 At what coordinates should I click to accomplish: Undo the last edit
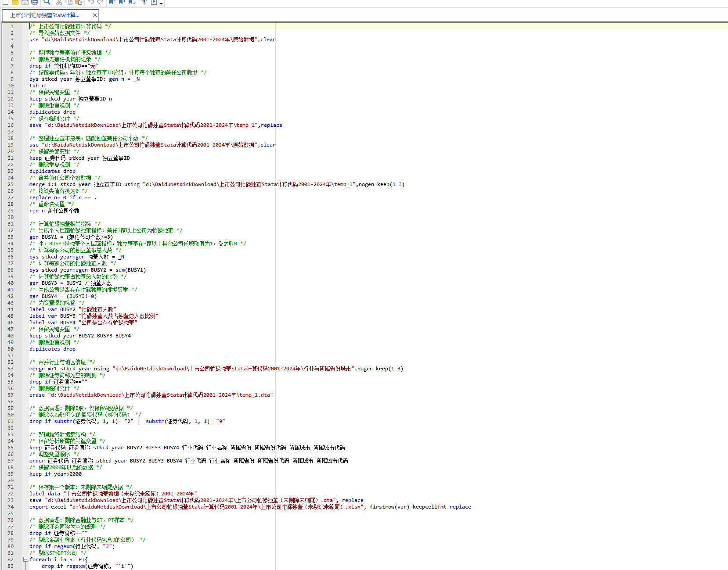coord(91,2)
